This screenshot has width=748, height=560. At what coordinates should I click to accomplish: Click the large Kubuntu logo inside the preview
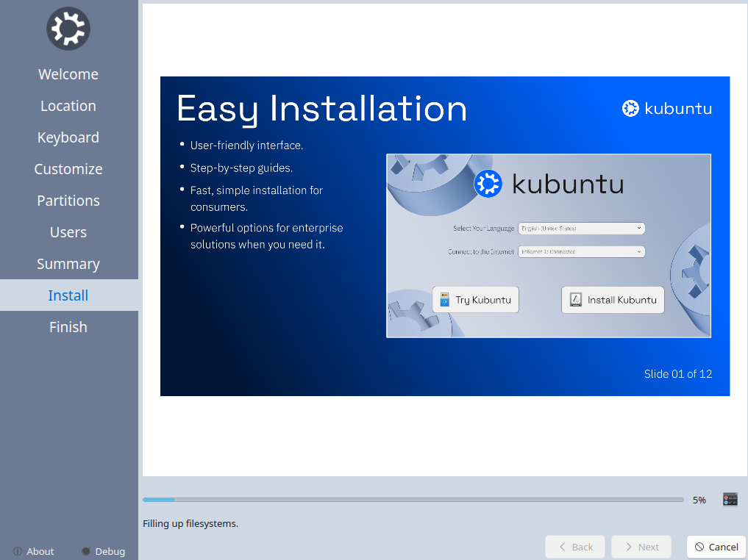488,184
